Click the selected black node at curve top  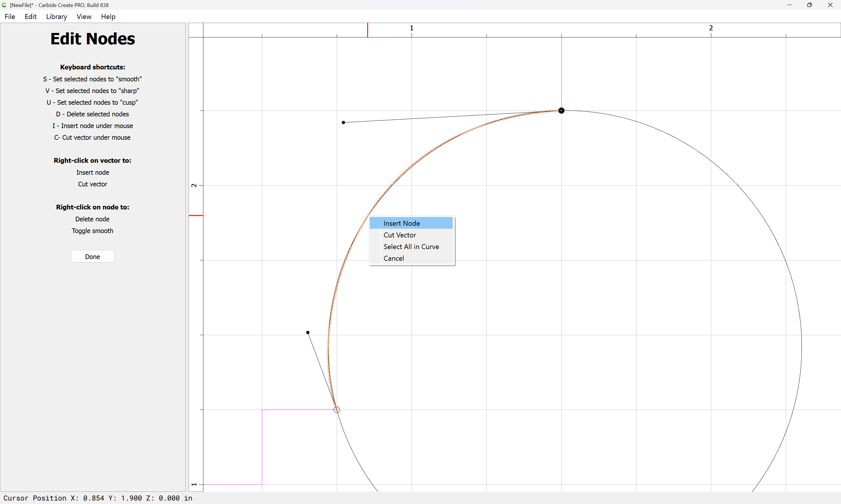561,110
